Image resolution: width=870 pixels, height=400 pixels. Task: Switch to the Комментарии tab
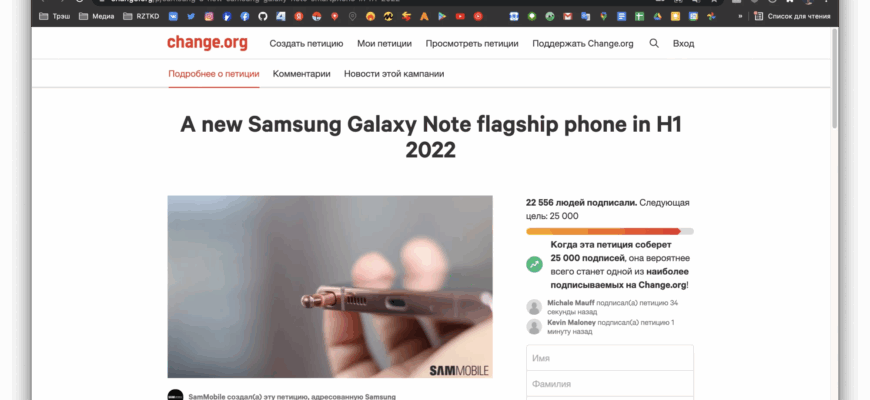pyautogui.click(x=301, y=74)
